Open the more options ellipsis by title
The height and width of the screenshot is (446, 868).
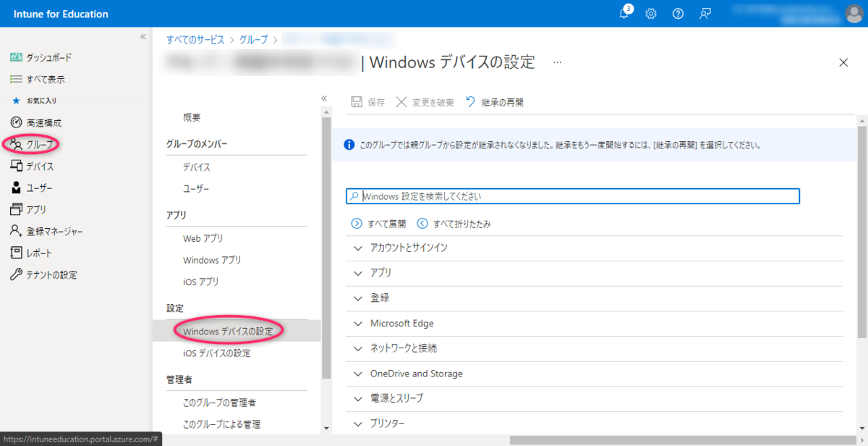(x=557, y=62)
